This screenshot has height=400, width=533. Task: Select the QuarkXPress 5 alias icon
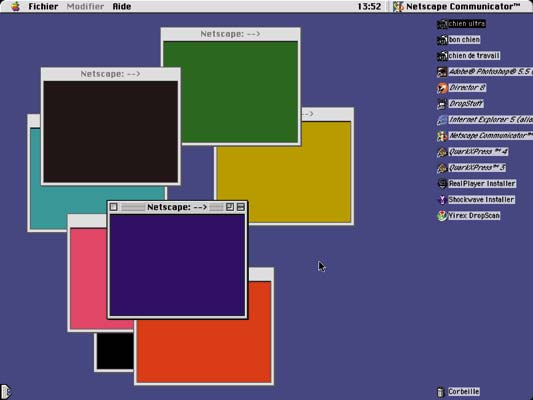pos(442,168)
